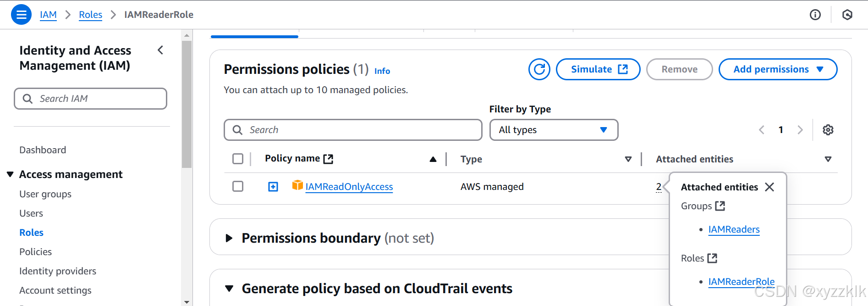Close the Attached entities popover

pos(769,187)
